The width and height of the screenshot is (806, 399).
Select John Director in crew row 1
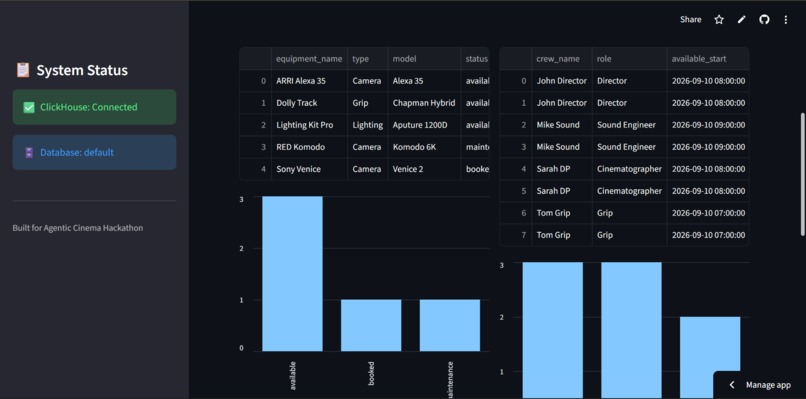[x=561, y=103]
